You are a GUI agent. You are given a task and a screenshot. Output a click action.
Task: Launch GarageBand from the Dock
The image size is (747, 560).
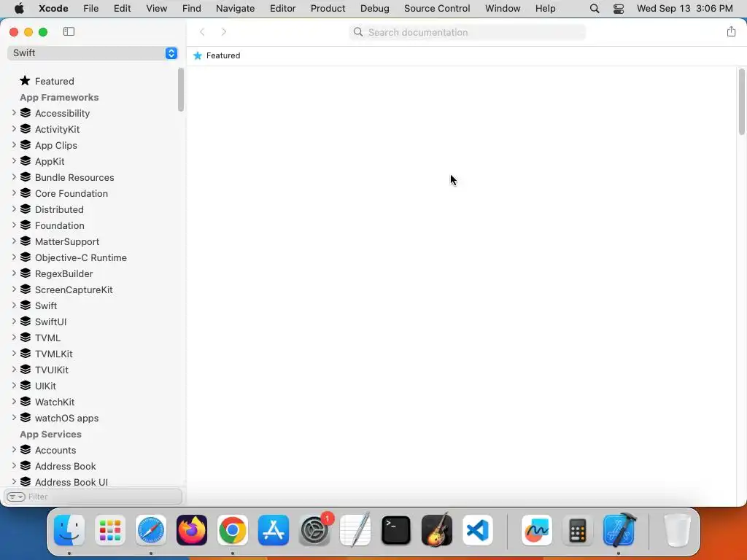click(437, 530)
